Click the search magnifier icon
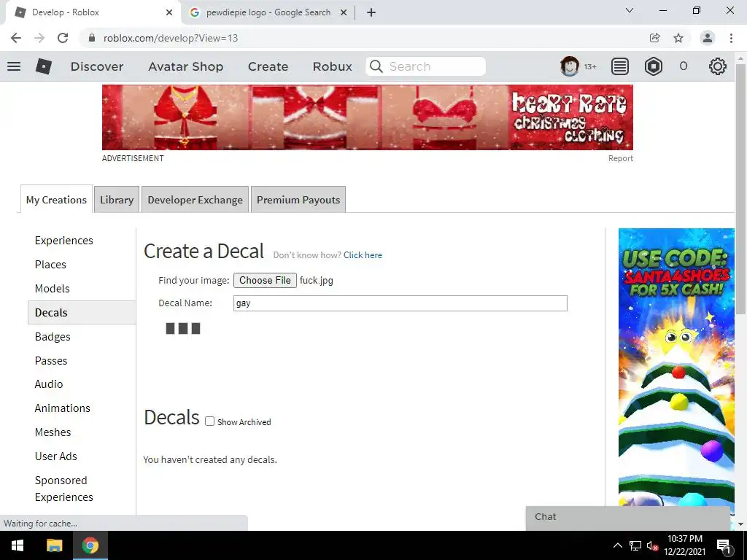The width and height of the screenshot is (747, 560). [x=376, y=66]
